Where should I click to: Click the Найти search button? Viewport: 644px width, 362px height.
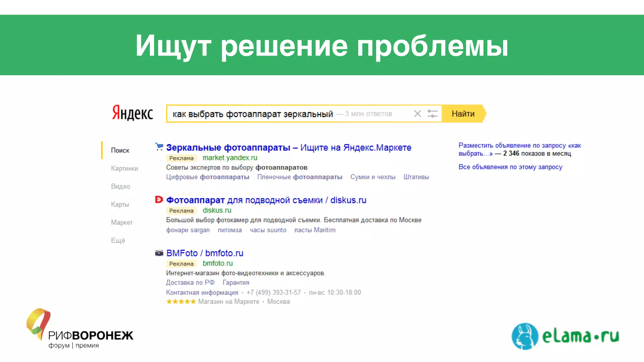pyautogui.click(x=464, y=114)
